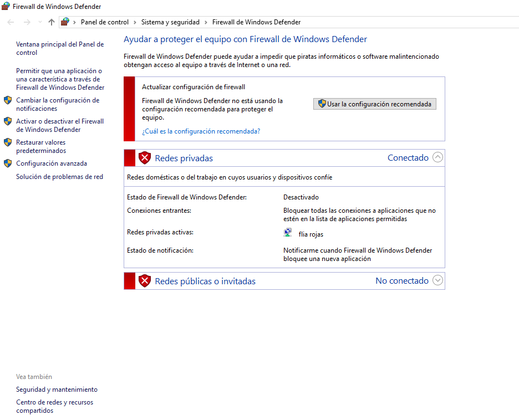
Task: Click the Control Panel icon in the address bar
Action: click(66, 22)
